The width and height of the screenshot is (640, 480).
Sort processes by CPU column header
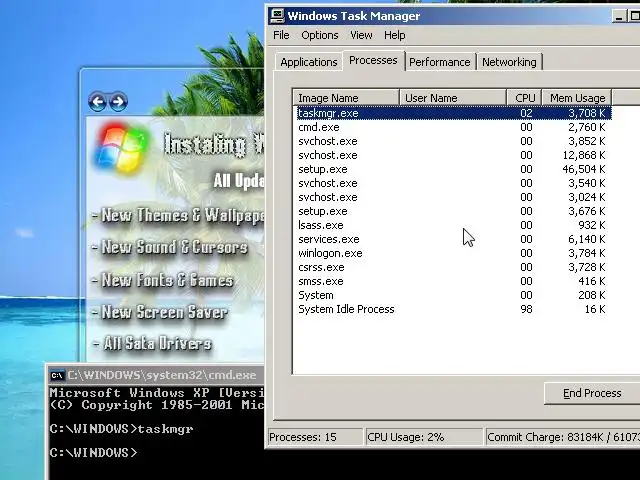[524, 98]
